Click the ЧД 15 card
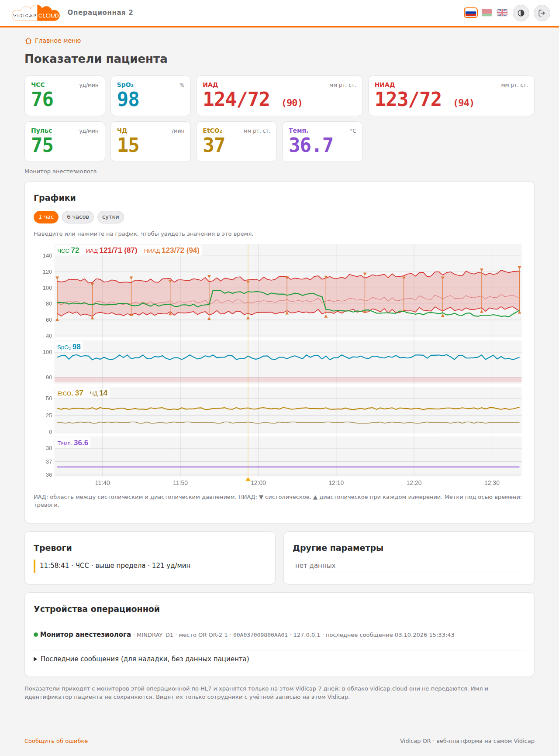The width and height of the screenshot is (559, 756). click(x=151, y=142)
